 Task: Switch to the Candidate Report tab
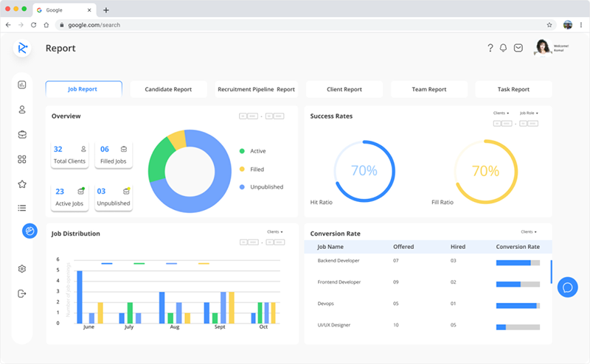pyautogui.click(x=168, y=89)
